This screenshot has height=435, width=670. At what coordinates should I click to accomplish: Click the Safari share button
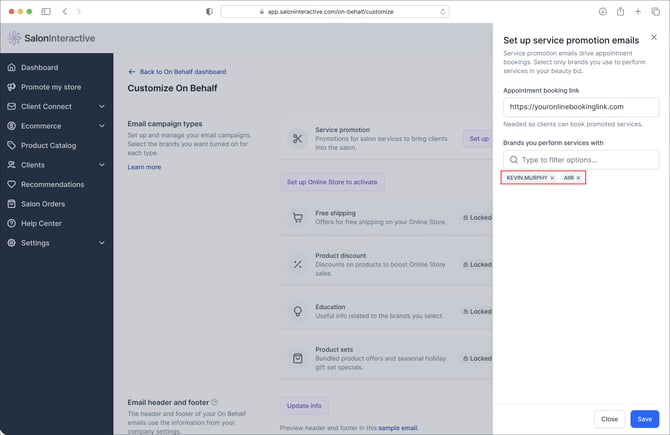click(x=620, y=12)
